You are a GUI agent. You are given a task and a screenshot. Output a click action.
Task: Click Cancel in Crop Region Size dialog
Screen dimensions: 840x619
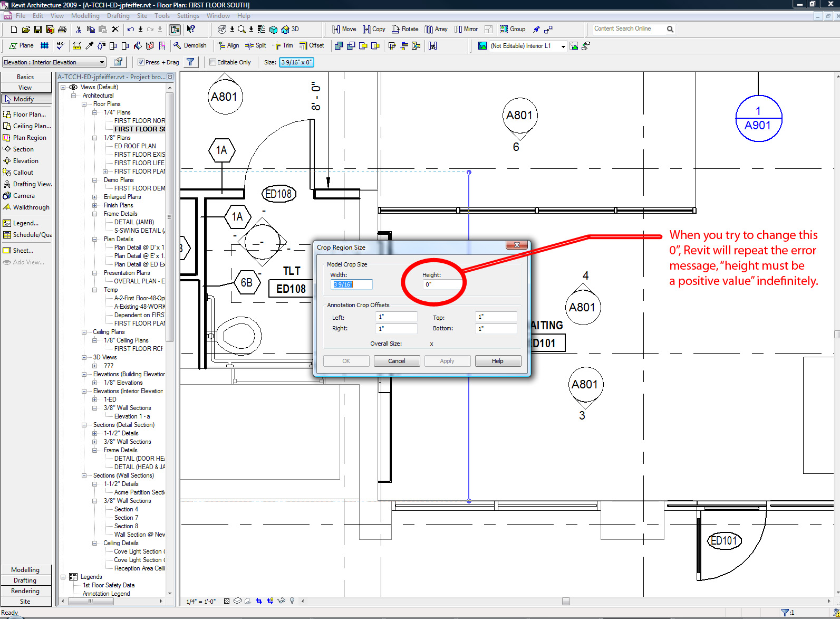(x=397, y=361)
